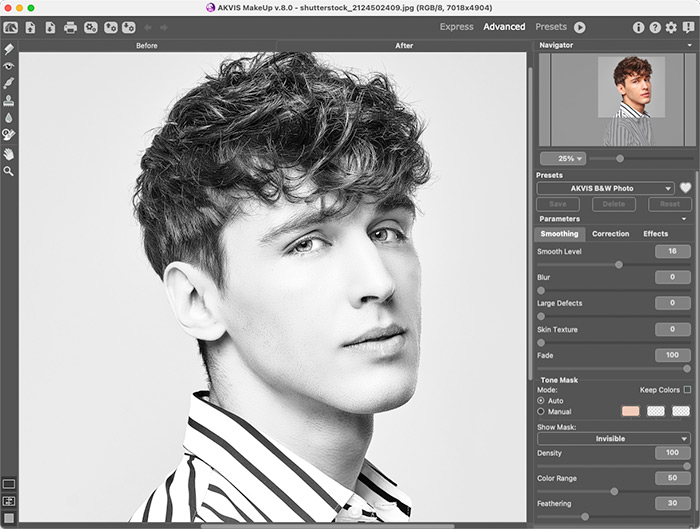Click the Before tab above the image
This screenshot has width=700, height=529.
[x=147, y=46]
